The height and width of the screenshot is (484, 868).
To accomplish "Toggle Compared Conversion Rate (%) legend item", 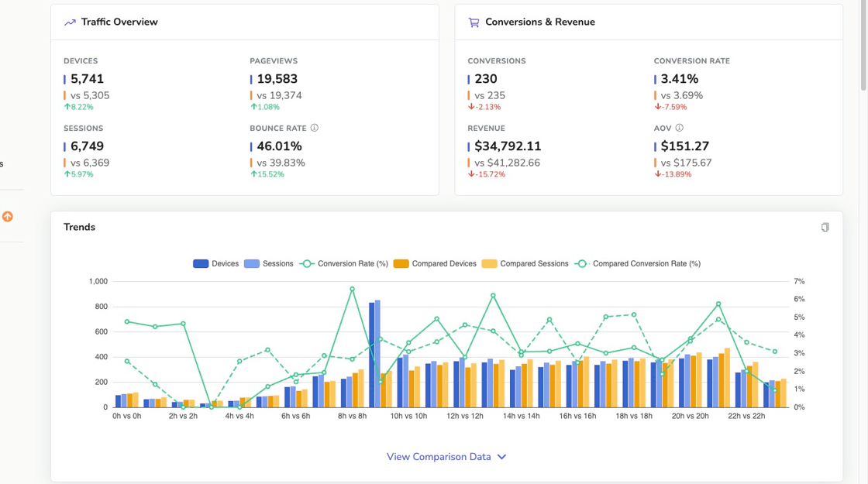I will pos(637,264).
